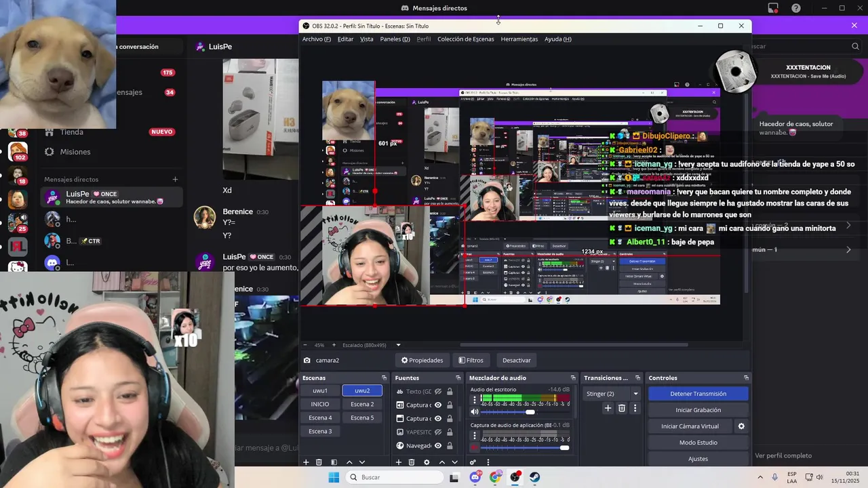
Task: Delete transition with Transiciones trash icon
Action: point(622,408)
